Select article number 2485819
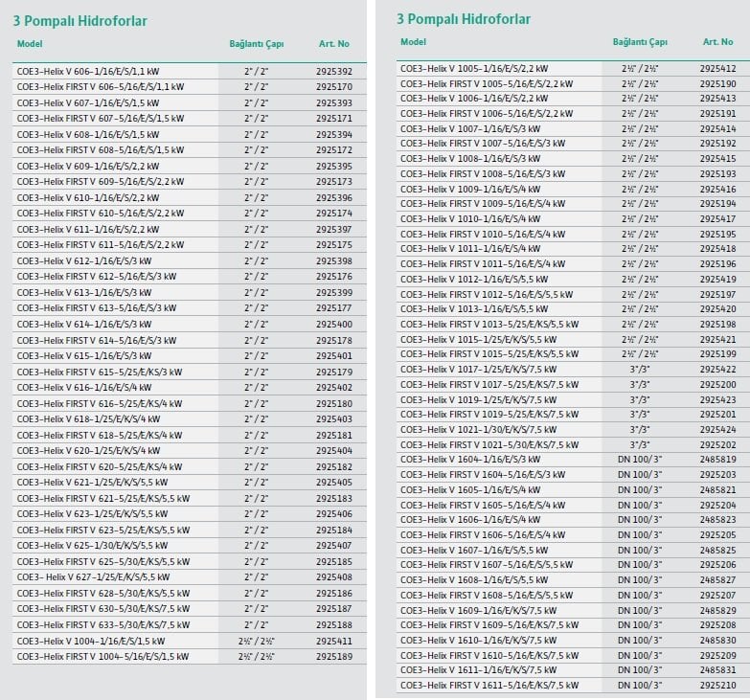The image size is (750, 700). [718, 459]
